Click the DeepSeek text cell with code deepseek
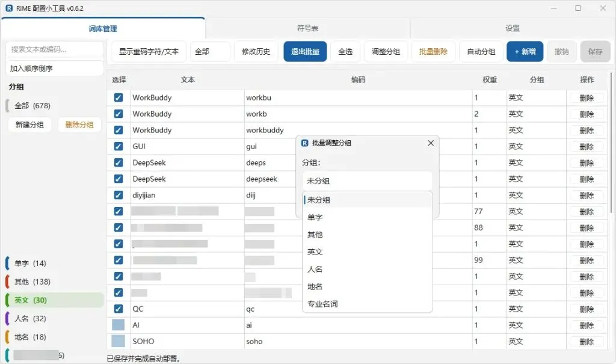 point(188,179)
